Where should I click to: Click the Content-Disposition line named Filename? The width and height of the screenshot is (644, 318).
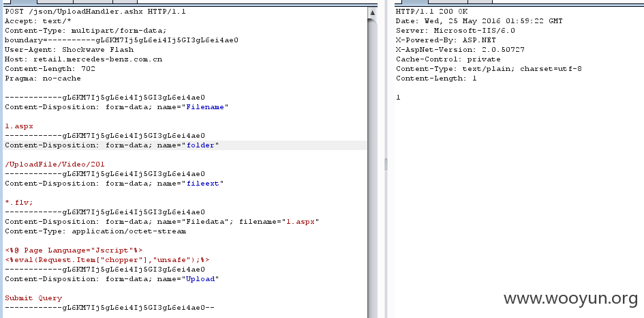pos(117,107)
